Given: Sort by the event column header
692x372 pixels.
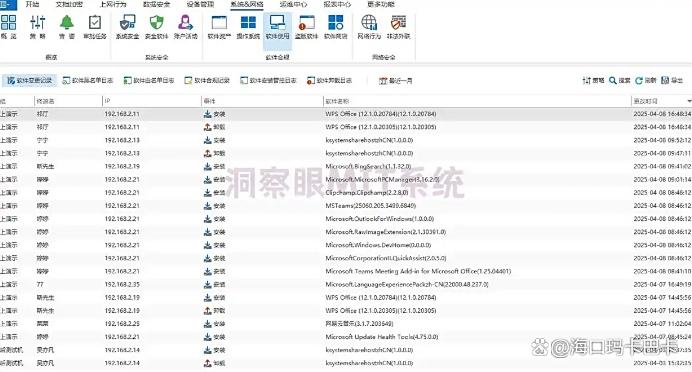Looking at the screenshot, I should pyautogui.click(x=262, y=101).
